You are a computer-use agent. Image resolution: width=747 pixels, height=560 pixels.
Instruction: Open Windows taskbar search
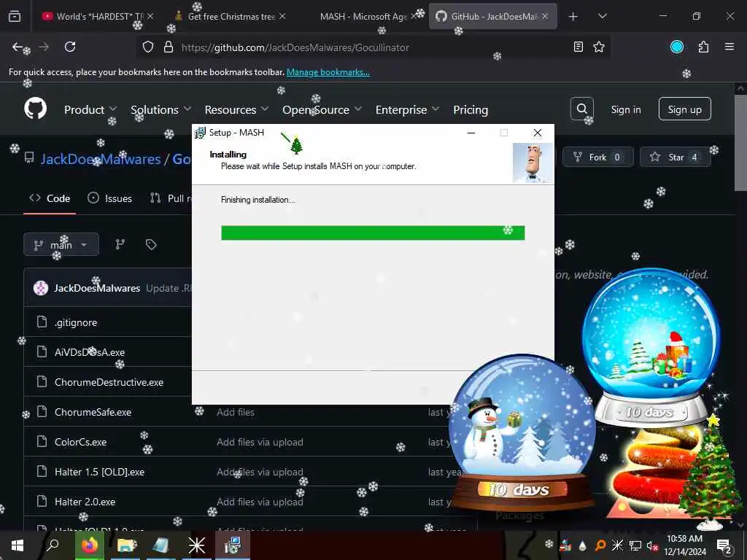53,545
